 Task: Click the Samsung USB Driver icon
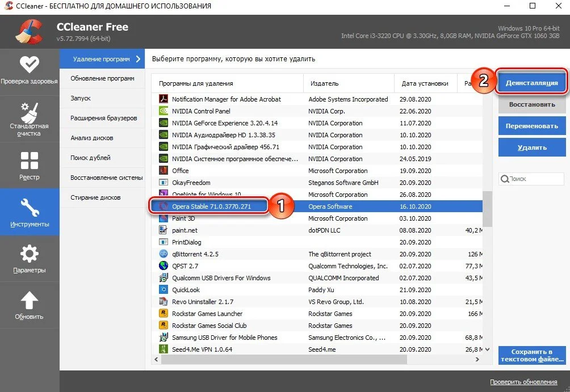coord(164,338)
